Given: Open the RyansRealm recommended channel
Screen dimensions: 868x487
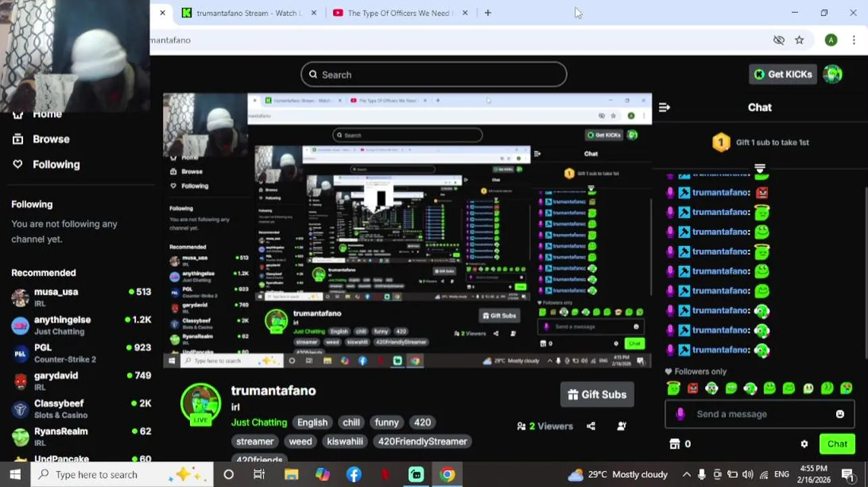Looking at the screenshot, I should (x=81, y=436).
